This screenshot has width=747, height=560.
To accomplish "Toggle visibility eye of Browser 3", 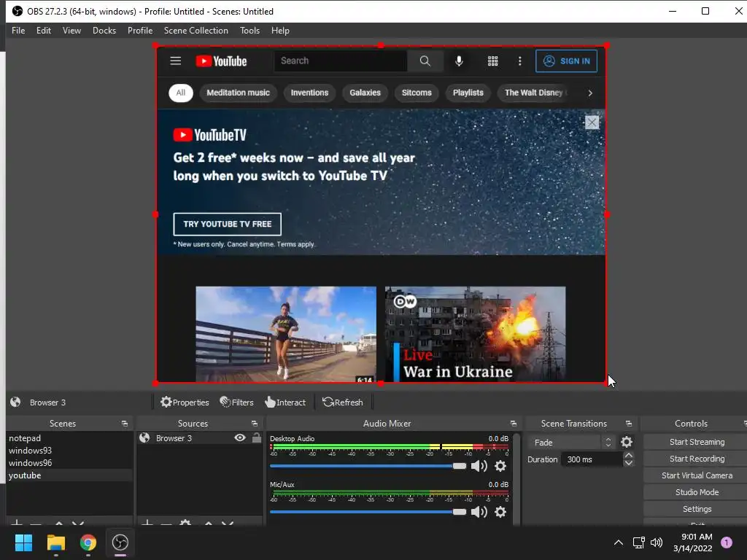I will tap(240, 437).
